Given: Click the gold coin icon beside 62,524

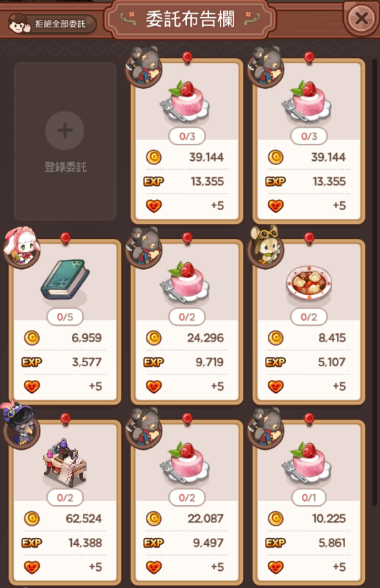Looking at the screenshot, I should click(x=32, y=519).
